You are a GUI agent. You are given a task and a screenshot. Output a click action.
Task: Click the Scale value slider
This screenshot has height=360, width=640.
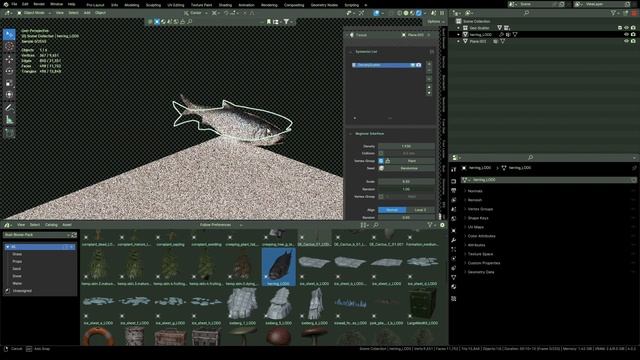tap(406, 182)
